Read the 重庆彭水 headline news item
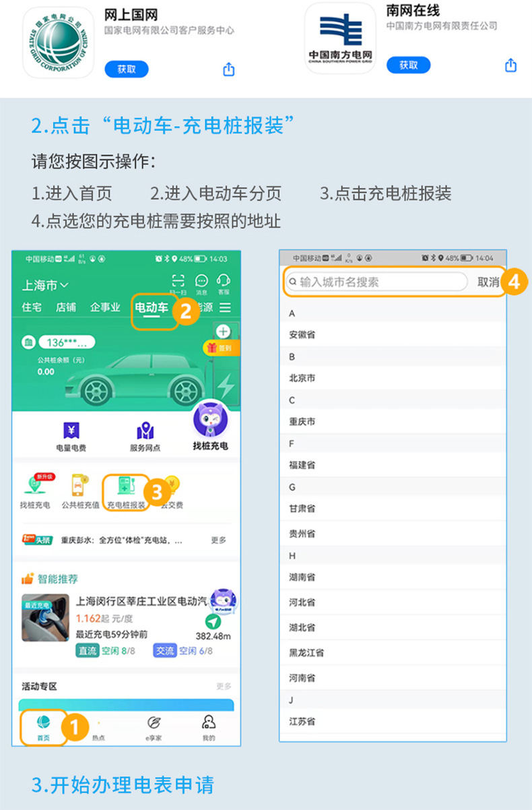The image size is (532, 810). [x=121, y=540]
